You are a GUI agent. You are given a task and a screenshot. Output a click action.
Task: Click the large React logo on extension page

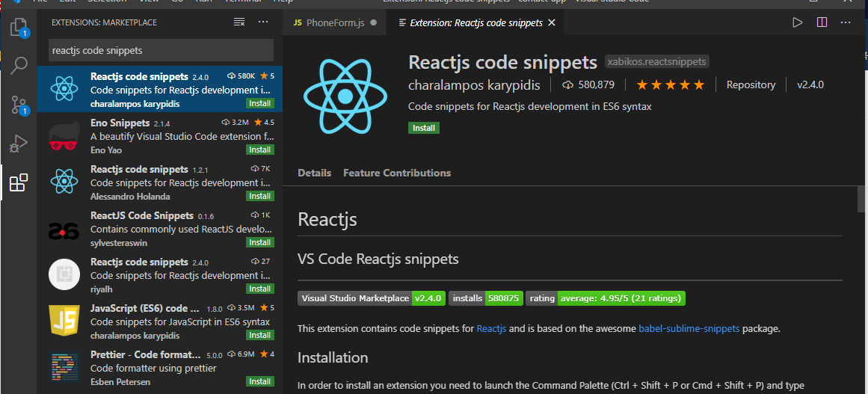pos(345,97)
